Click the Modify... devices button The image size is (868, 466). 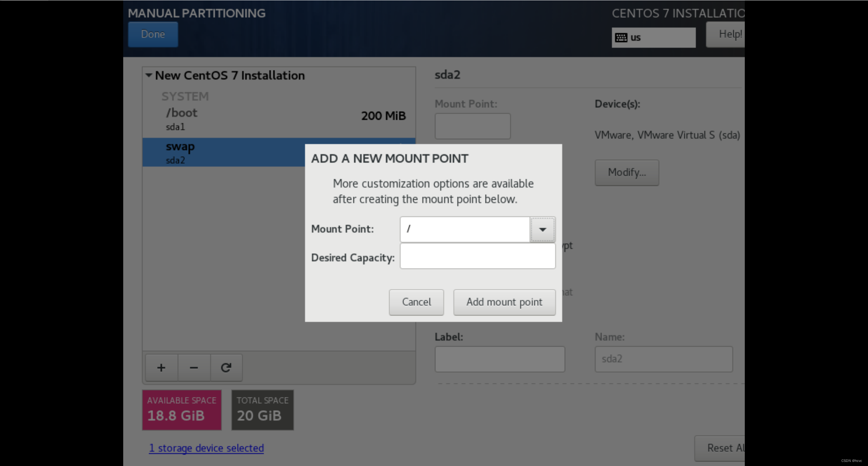(627, 173)
